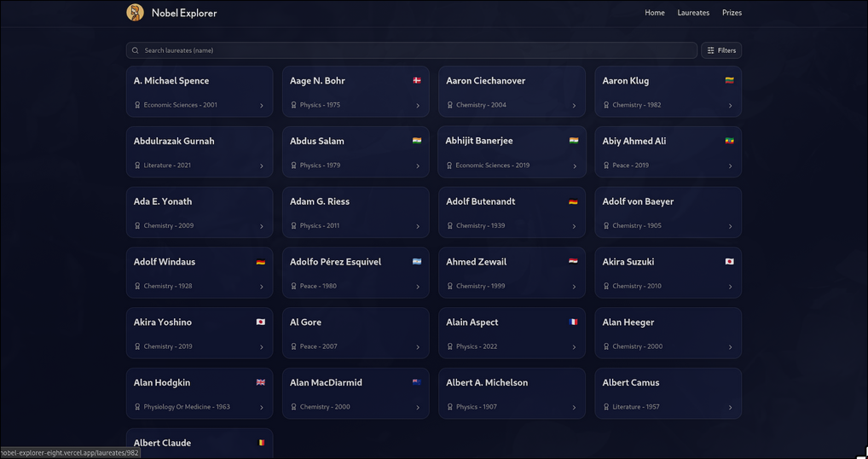Click the arrow on Ahmed Zewail card
868x459 pixels.
(574, 287)
